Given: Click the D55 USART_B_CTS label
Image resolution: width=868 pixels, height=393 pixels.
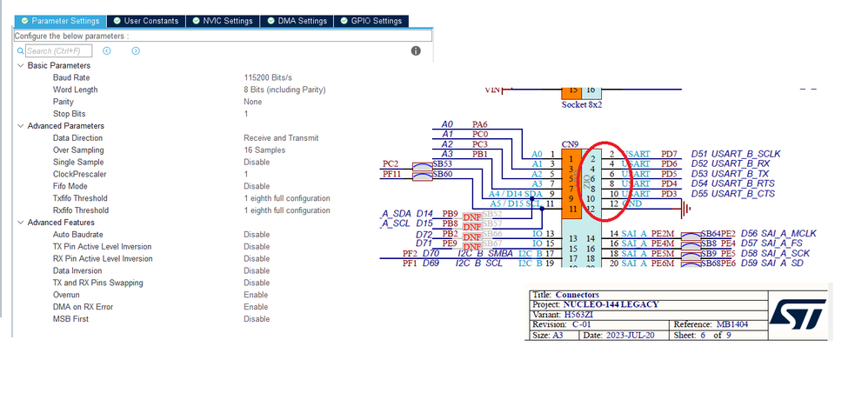Looking at the screenshot, I should 732,194.
